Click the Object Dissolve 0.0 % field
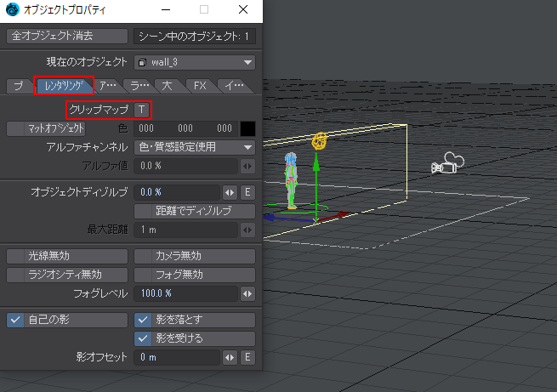This screenshot has width=557, height=392. [x=177, y=192]
